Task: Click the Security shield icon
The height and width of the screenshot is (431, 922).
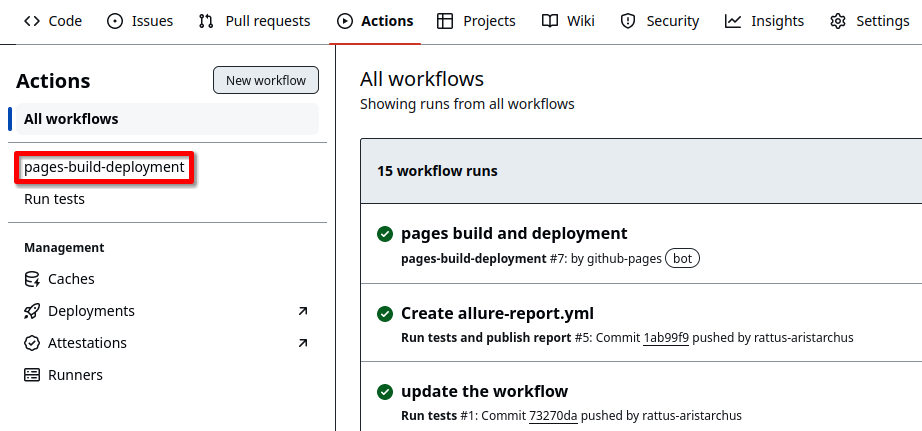Action: coord(629,21)
